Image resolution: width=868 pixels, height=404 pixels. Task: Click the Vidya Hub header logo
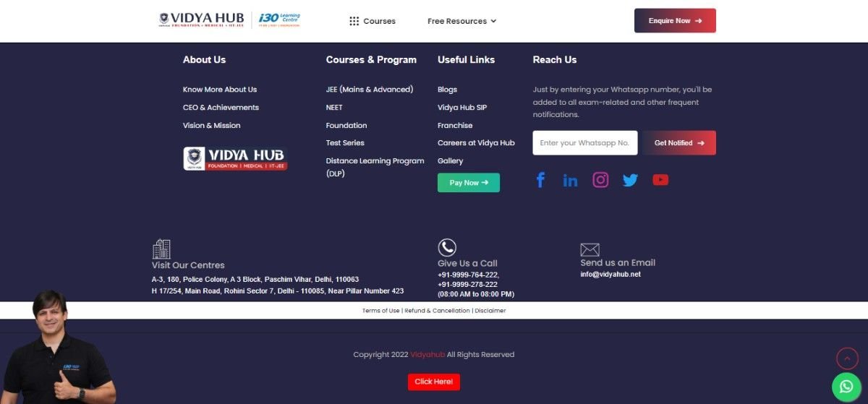tap(202, 20)
